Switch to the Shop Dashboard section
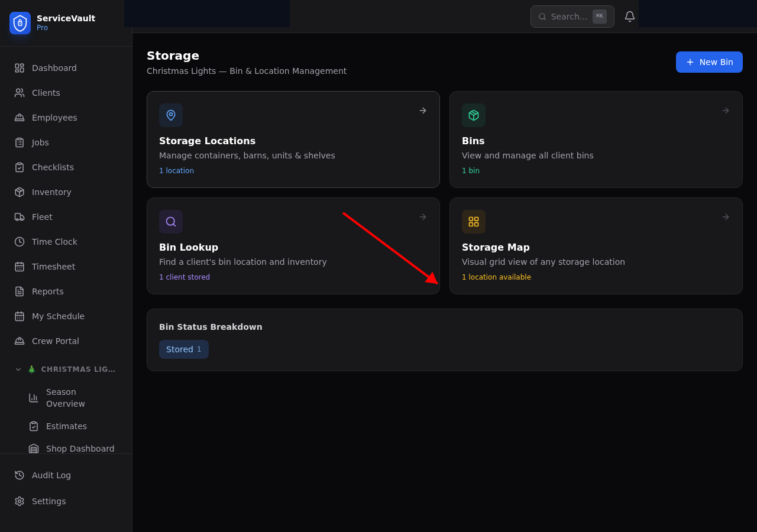The width and height of the screenshot is (757, 532). (80, 449)
